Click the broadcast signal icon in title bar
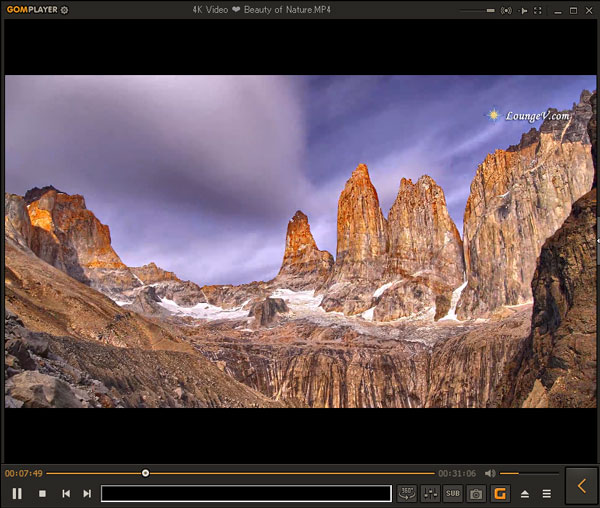600x508 pixels. (x=506, y=10)
